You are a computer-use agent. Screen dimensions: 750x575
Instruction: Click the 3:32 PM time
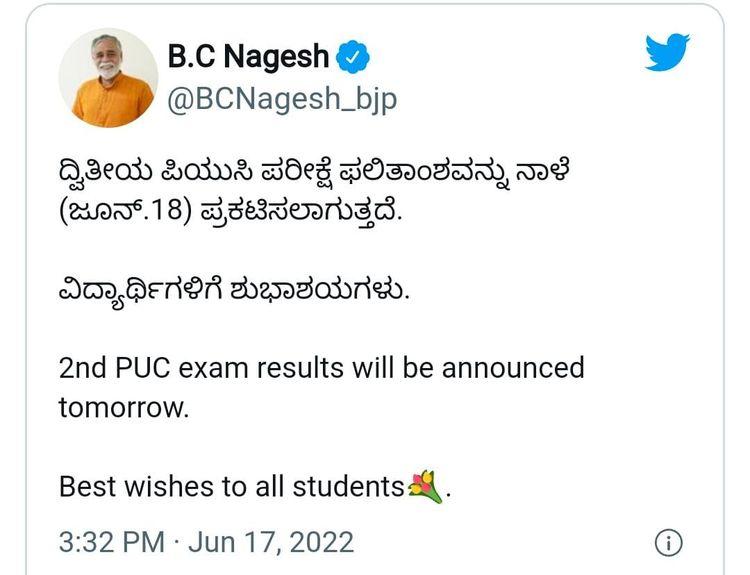(111, 543)
